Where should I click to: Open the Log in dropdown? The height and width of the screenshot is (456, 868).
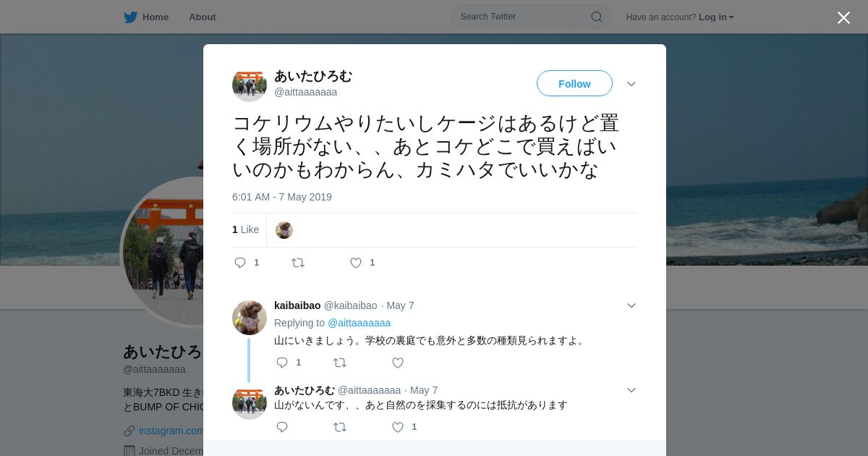pos(716,17)
